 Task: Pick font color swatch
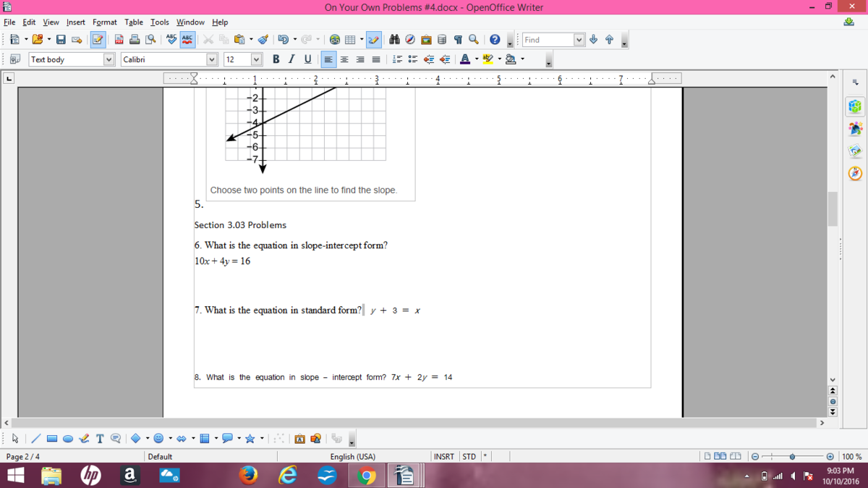[x=465, y=59]
